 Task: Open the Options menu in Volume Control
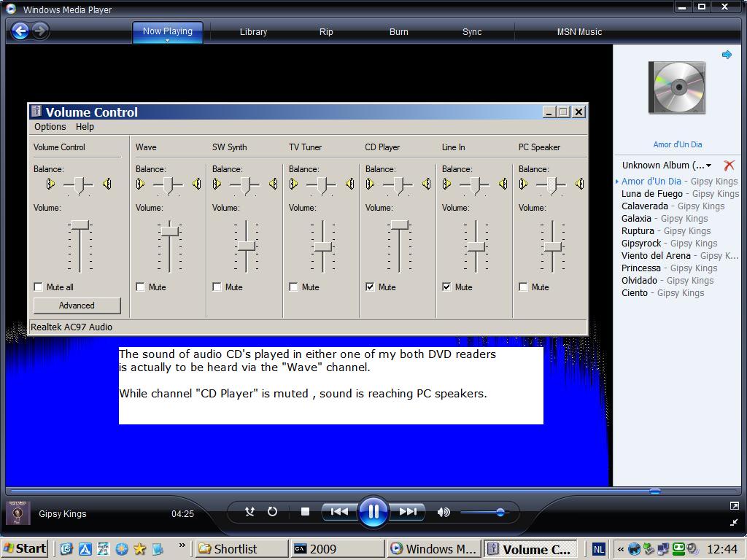[x=50, y=127]
